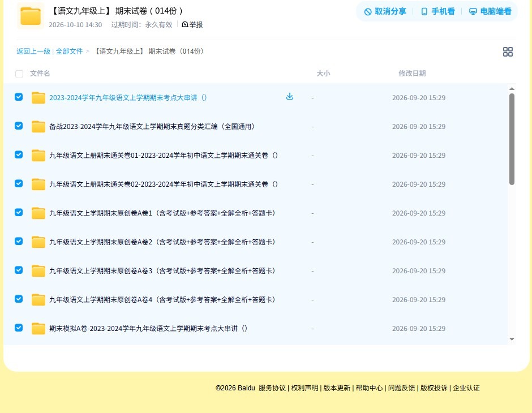The width and height of the screenshot is (532, 413).
Task: Click the scrollbar down arrow
Action: coord(512,339)
